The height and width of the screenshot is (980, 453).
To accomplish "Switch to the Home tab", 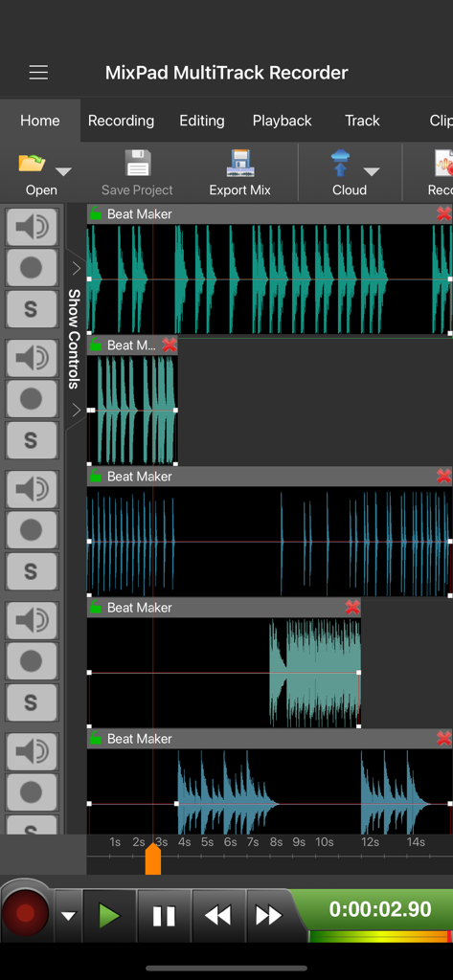I will point(40,121).
